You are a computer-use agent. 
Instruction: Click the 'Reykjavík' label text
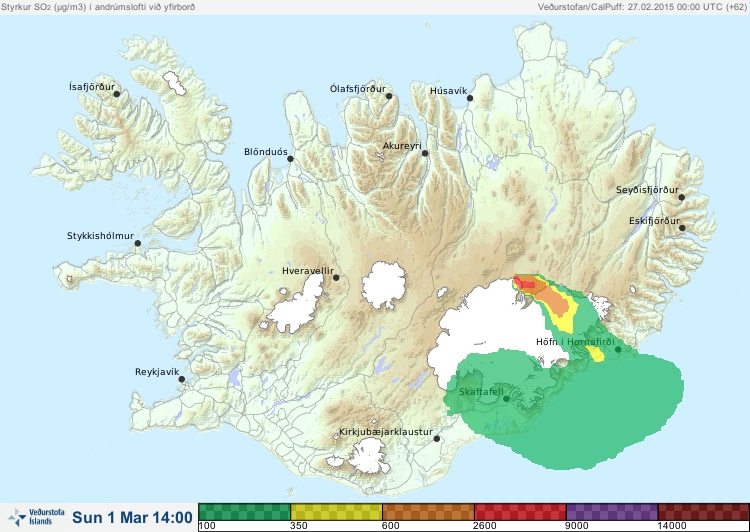157,372
